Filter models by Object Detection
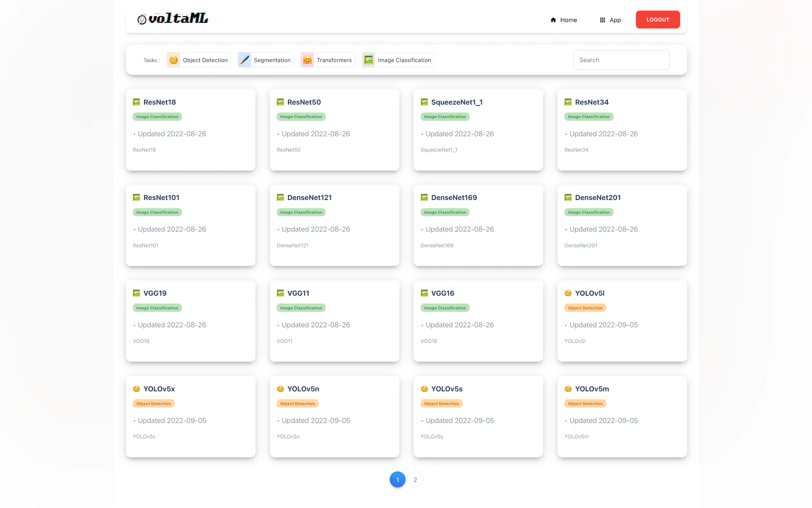 205,60
